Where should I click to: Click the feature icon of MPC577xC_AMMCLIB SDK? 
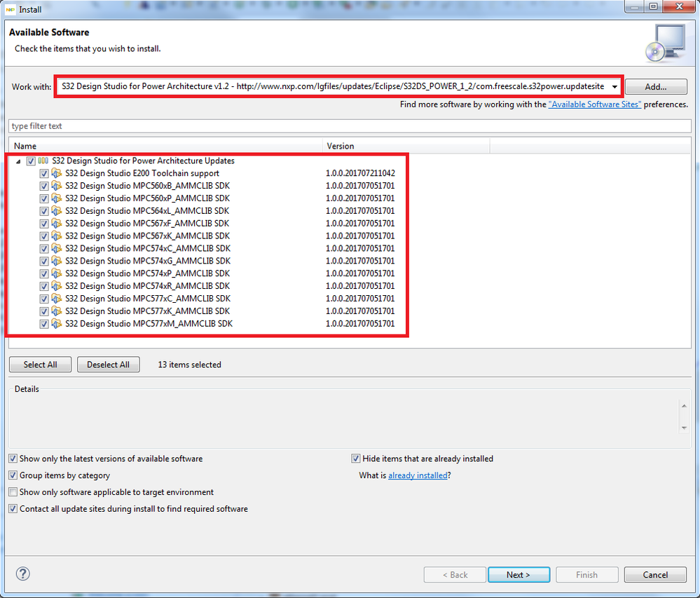pyautogui.click(x=57, y=299)
